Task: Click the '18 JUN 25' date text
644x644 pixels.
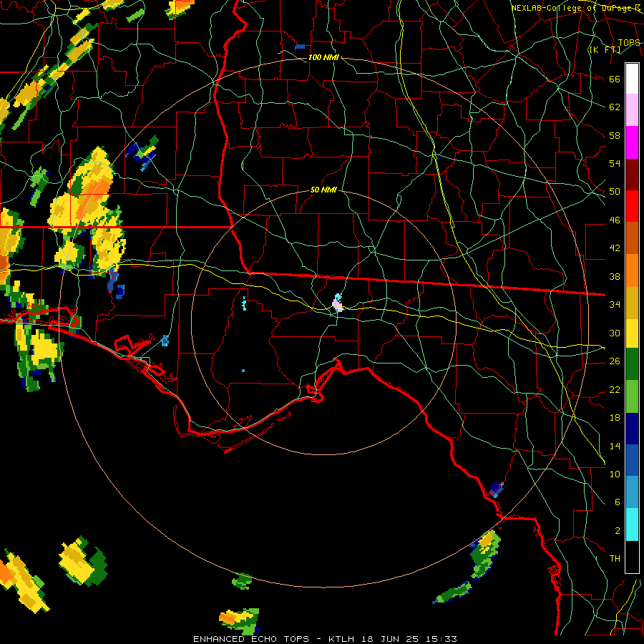Action: 391,639
